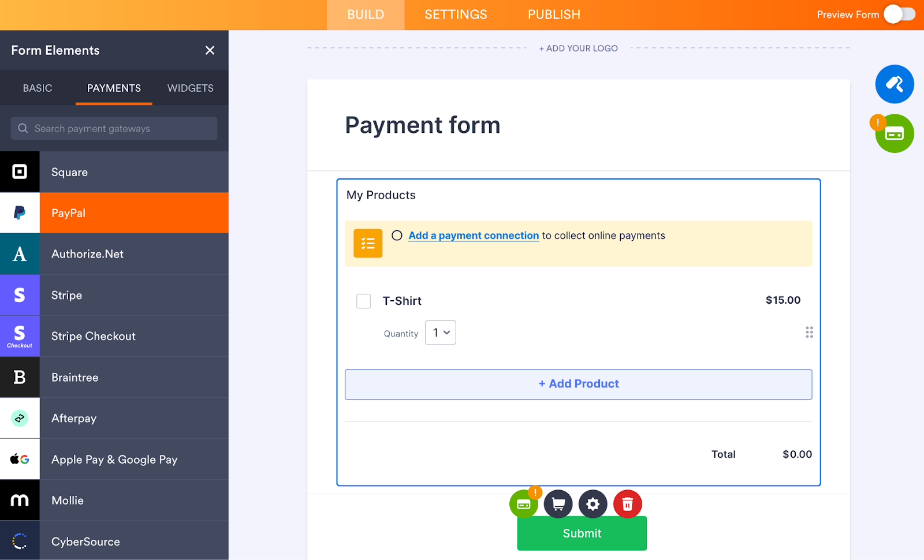Screen dimensions: 924x560
Task: Open the WIDGETS tab in Form Elements
Action: pyautogui.click(x=190, y=88)
